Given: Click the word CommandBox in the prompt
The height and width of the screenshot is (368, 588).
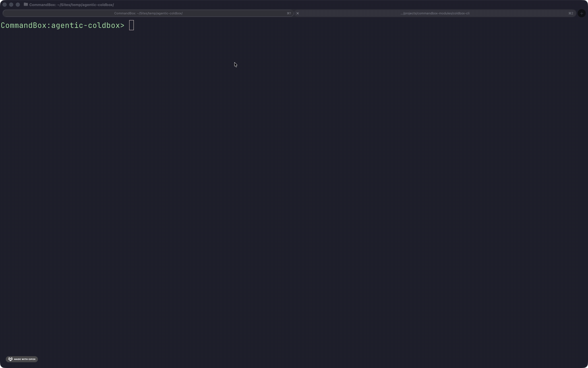Looking at the screenshot, I should (x=24, y=25).
